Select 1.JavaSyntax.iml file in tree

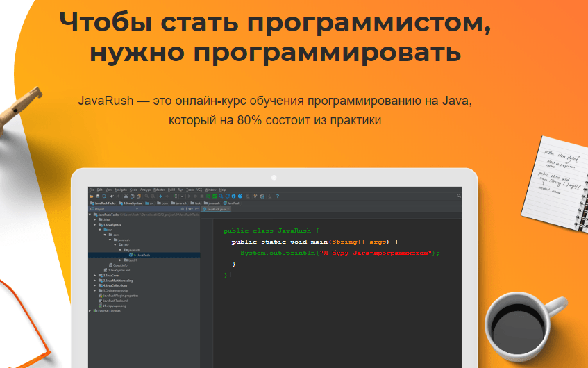(x=119, y=270)
